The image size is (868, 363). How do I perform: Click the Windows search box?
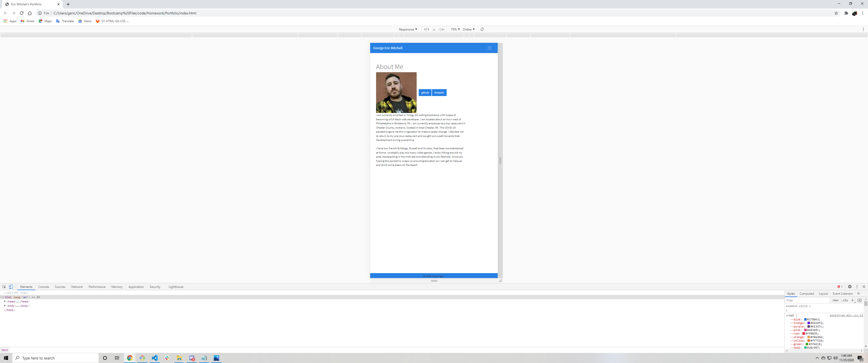pos(56,358)
